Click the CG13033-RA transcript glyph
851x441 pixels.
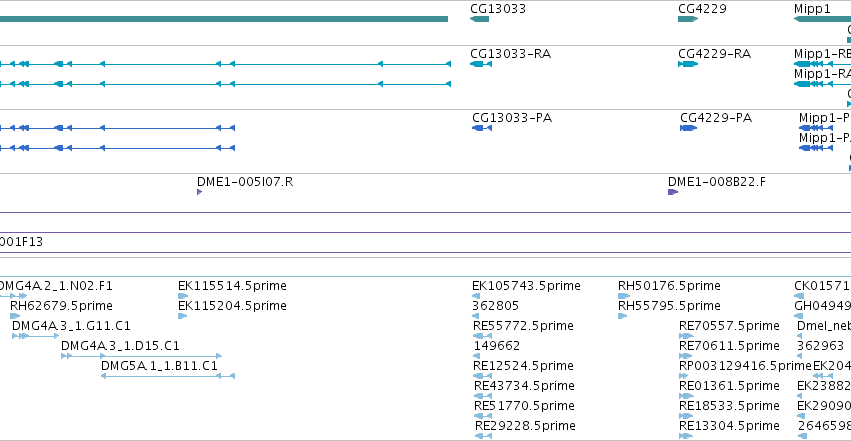[481, 64]
